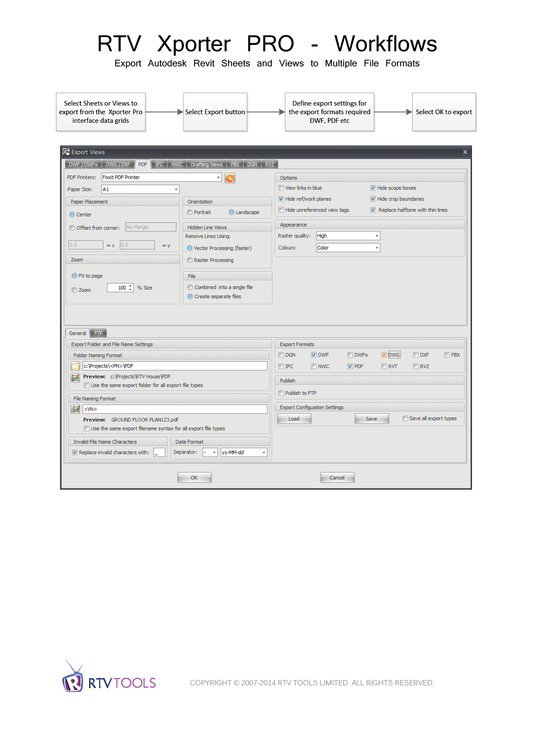The image size is (534, 756).
Task: Click OK to export
Action: [194, 478]
